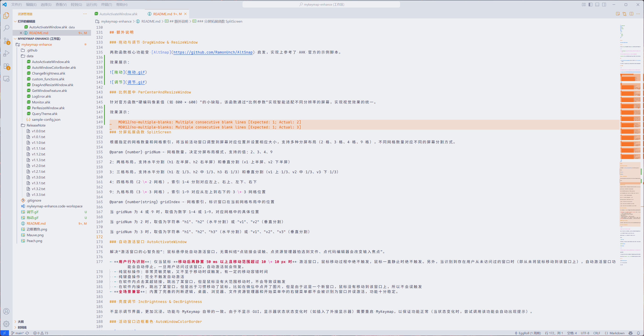Screen dimensions: 644x336
Task: Open Remote Explorer activity bar icon
Action: pos(6,79)
